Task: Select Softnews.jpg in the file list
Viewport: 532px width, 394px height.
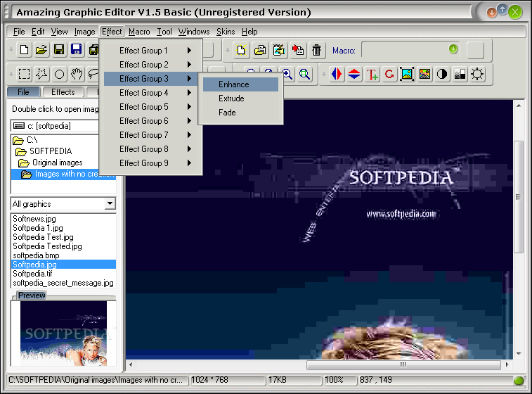Action: pos(34,219)
